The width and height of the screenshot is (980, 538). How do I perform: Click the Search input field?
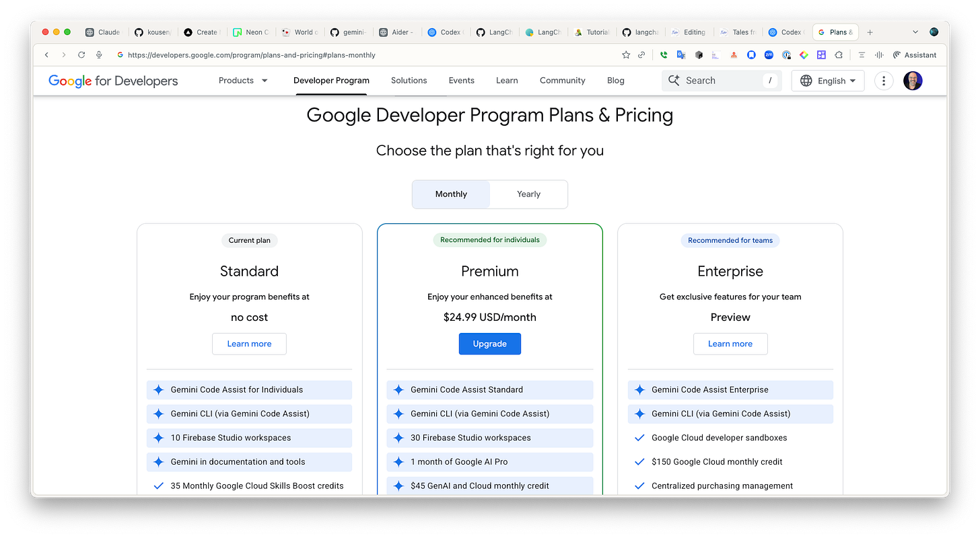pos(722,81)
